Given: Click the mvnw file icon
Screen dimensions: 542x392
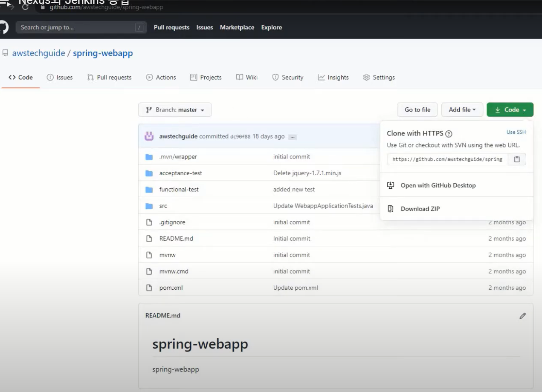Looking at the screenshot, I should 149,255.
